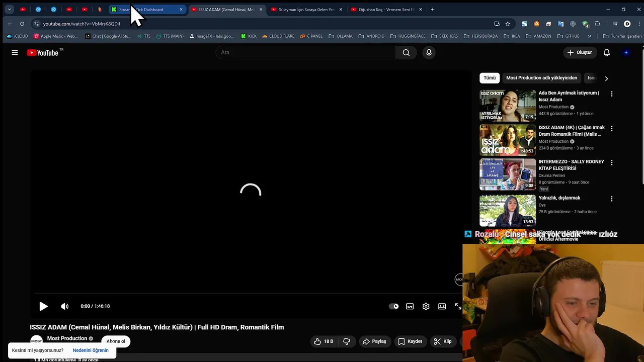The image size is (644, 362).
Task: Open the notifications bell
Action: tap(607, 52)
